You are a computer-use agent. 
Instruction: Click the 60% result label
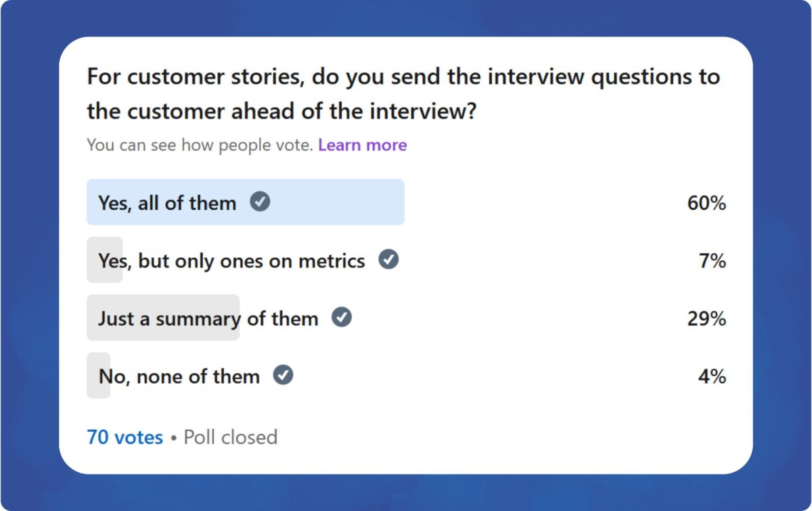(708, 202)
